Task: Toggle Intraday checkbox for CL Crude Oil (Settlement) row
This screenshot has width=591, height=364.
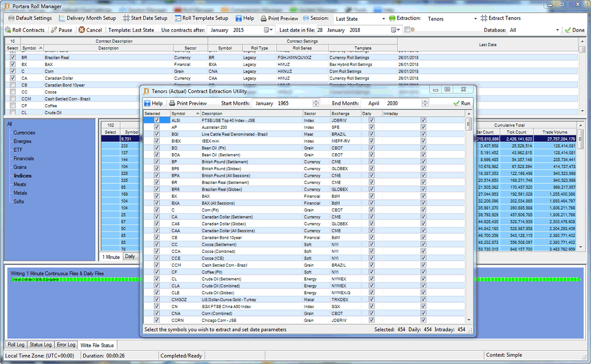Action: (x=423, y=278)
